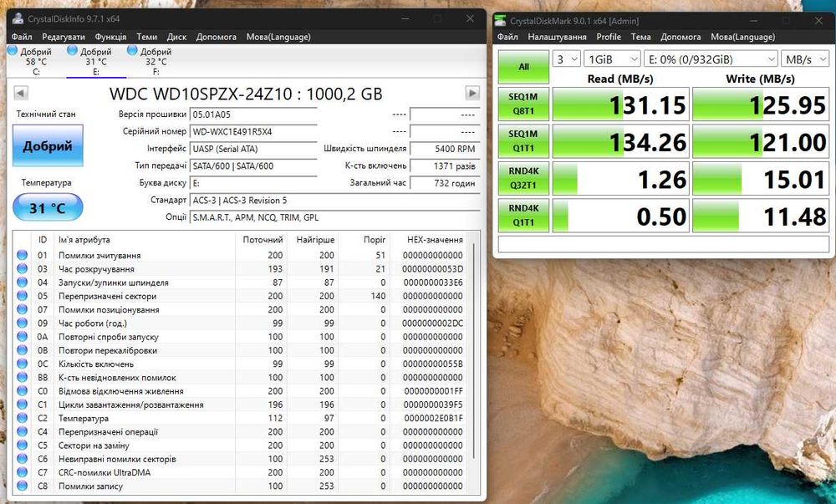Click status orb for attribute C2 temperature
Screen dimensions: 836x504
coord(22,418)
